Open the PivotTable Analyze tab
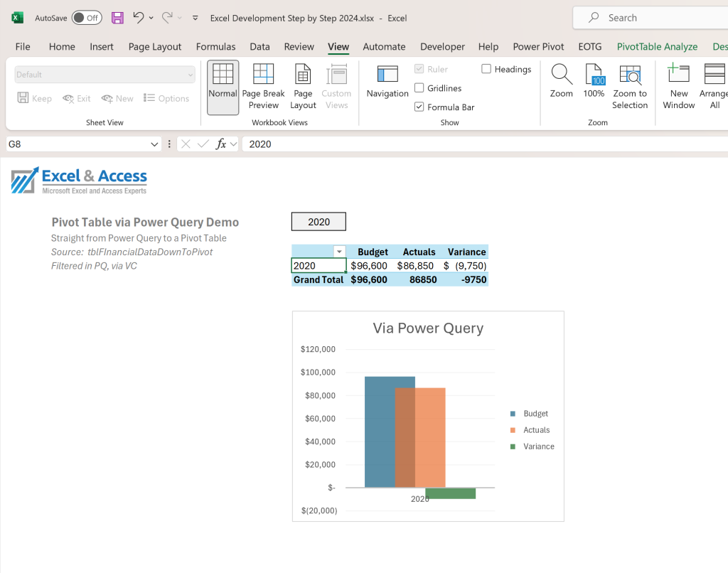728x573 pixels. coord(657,46)
